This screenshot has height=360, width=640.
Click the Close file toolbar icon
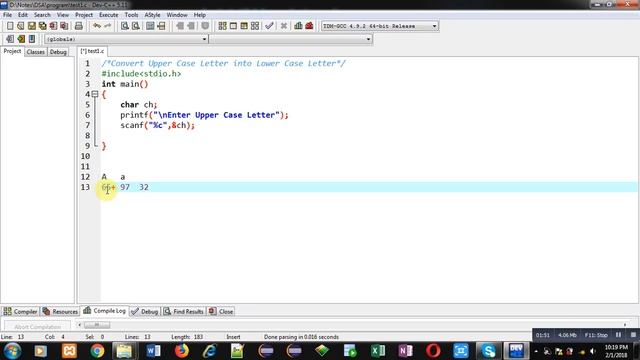pos(53,26)
